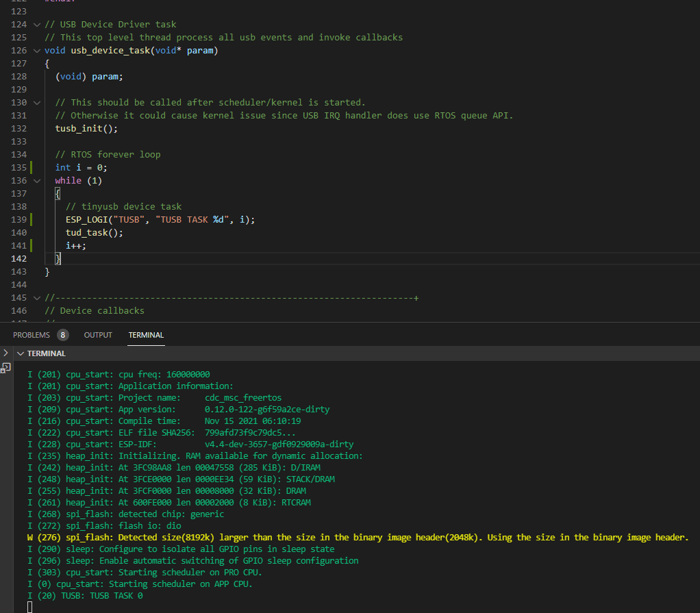This screenshot has height=613, width=700.
Task: Click '// RTOS forever loop' comment
Action: click(108, 155)
